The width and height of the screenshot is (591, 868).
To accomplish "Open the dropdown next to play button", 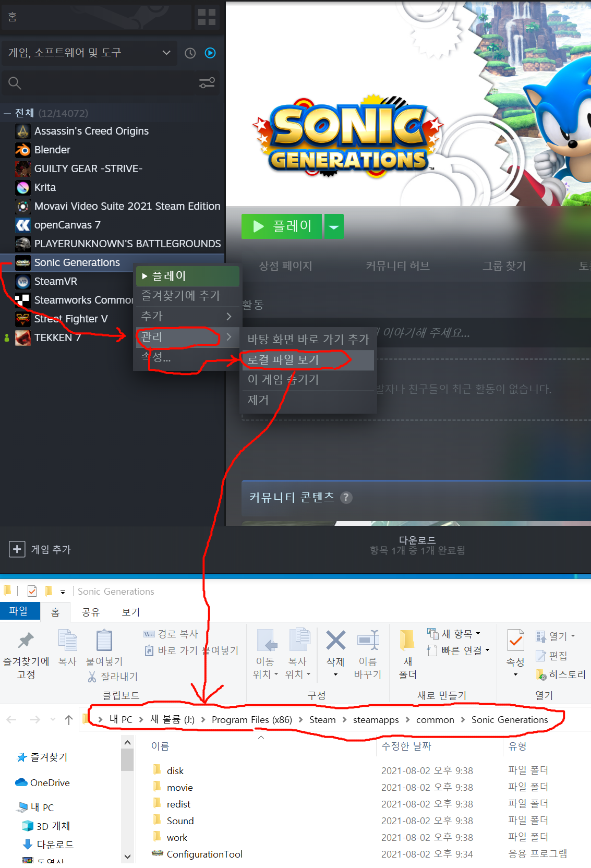I will coord(334,226).
